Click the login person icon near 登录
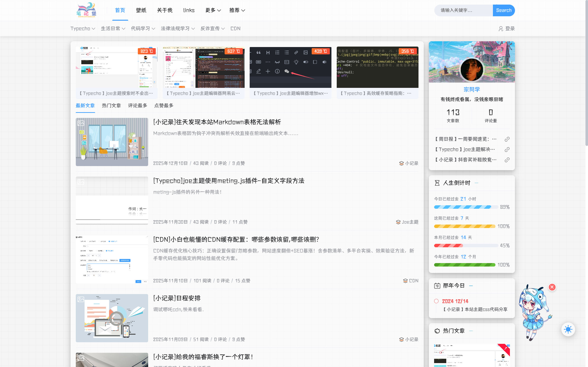This screenshot has height=367, width=588. click(x=501, y=28)
